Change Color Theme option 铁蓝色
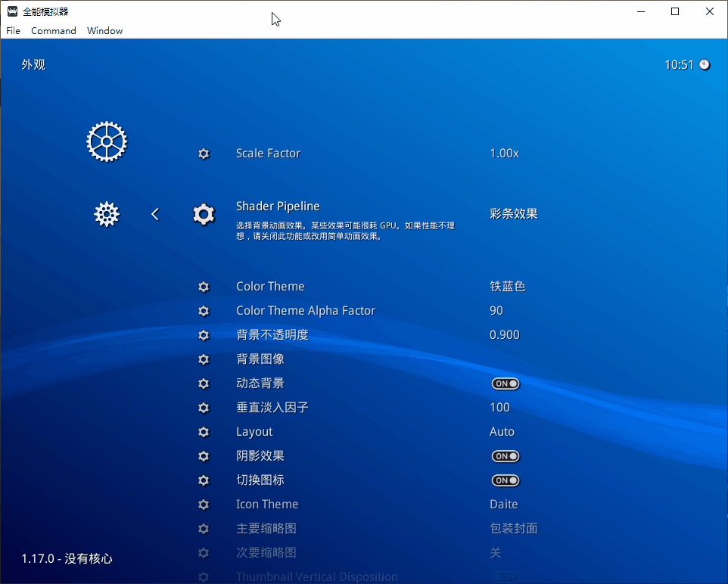The width and height of the screenshot is (728, 584). [508, 287]
